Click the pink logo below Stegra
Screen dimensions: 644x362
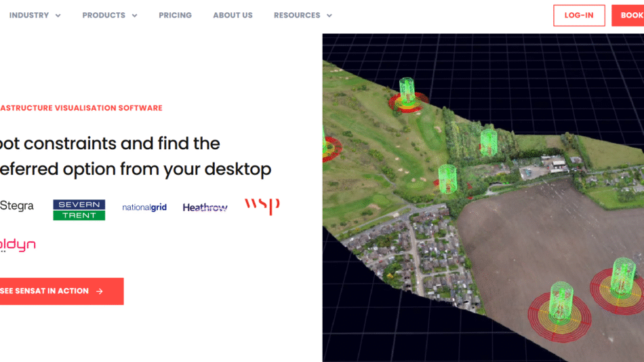(x=17, y=245)
